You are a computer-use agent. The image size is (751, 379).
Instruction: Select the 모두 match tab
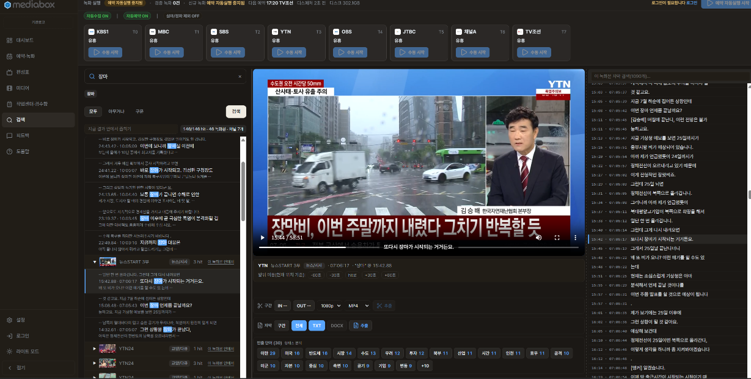tap(93, 111)
